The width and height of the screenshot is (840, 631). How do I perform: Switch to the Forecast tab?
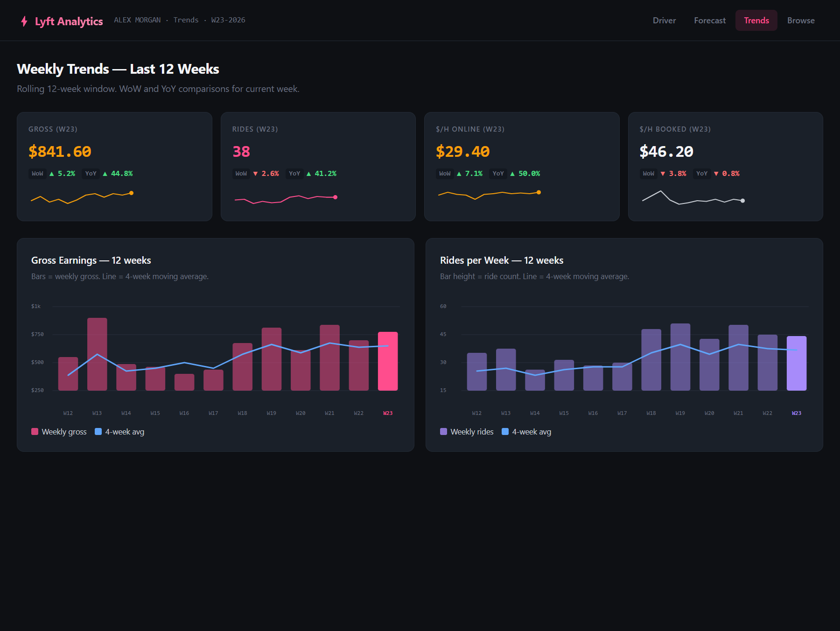[709, 21]
